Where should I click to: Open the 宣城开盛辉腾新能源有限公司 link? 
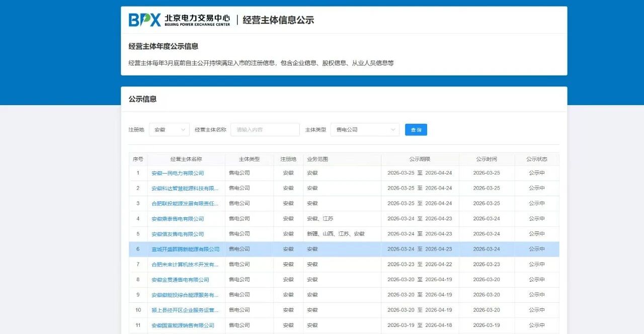click(x=186, y=249)
